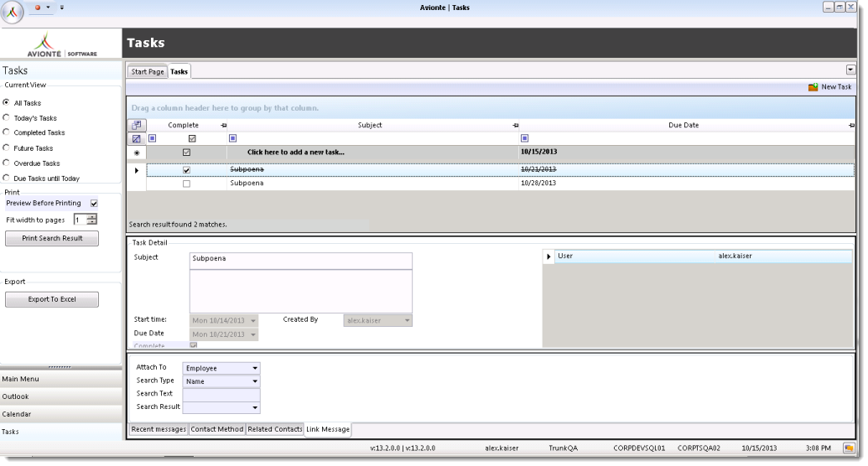This screenshot has height=466, width=868.
Task: Open the Link Message tab
Action: pos(328,429)
